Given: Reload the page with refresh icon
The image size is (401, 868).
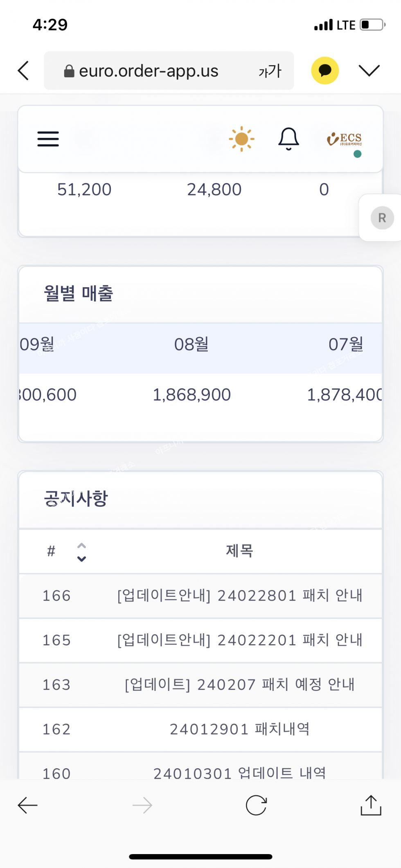Looking at the screenshot, I should coord(256,805).
